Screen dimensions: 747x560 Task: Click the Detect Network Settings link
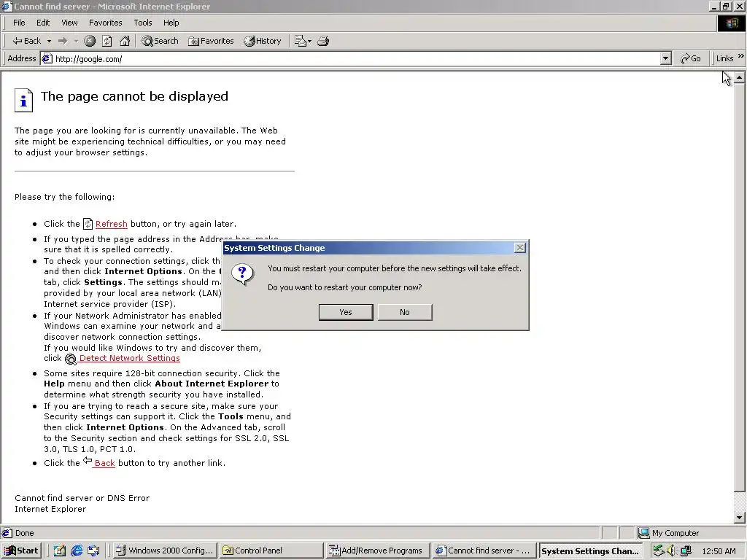coord(130,358)
